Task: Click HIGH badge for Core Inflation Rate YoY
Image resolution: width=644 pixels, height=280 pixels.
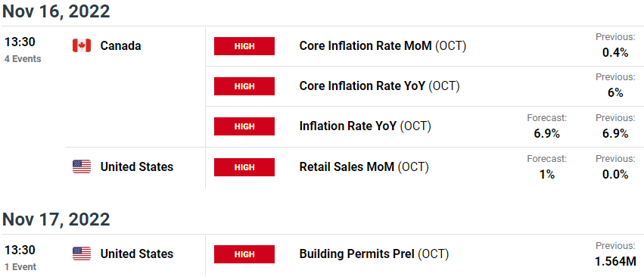Action: pos(244,86)
